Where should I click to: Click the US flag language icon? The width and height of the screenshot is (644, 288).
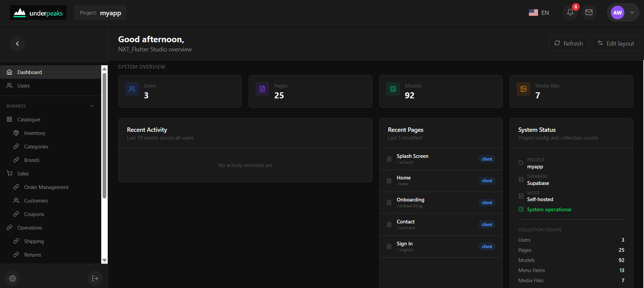coord(533,13)
